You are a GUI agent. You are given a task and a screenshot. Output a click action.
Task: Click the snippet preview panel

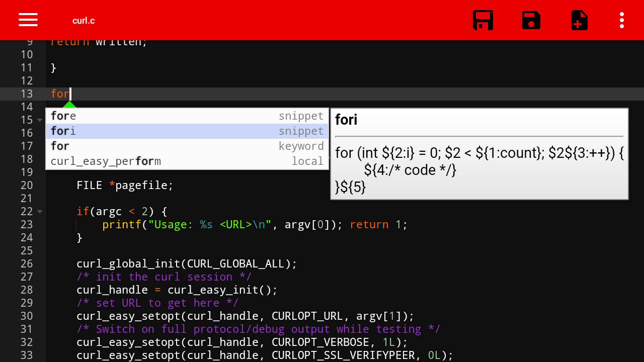tap(478, 153)
